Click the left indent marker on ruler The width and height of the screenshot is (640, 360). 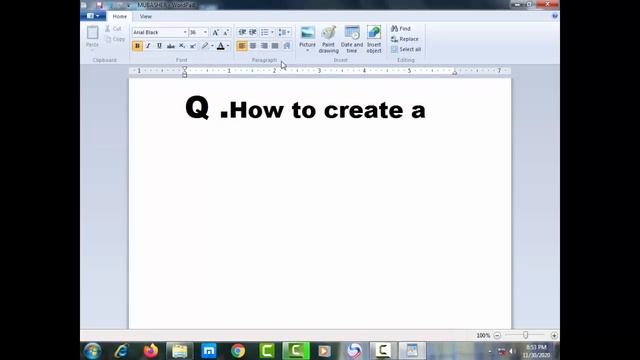coord(184,72)
